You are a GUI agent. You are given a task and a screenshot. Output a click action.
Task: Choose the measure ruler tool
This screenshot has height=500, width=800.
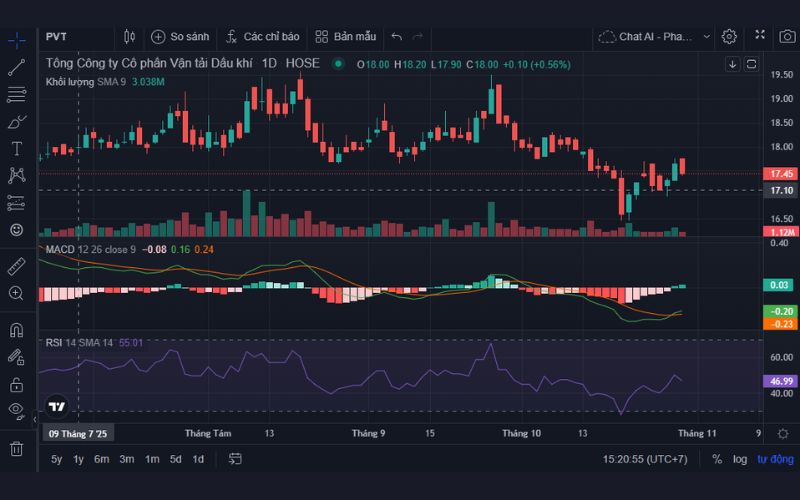tap(16, 267)
